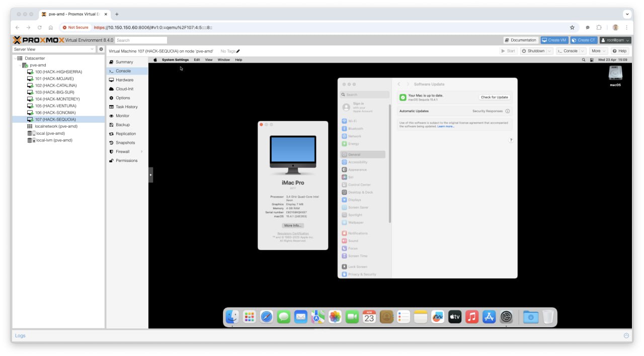Click the pencil icon to edit tags
This screenshot has width=644, height=356.
(238, 51)
